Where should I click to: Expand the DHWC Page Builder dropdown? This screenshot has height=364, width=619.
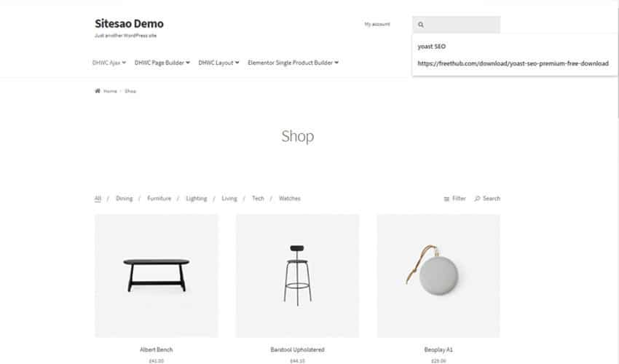[x=162, y=63]
